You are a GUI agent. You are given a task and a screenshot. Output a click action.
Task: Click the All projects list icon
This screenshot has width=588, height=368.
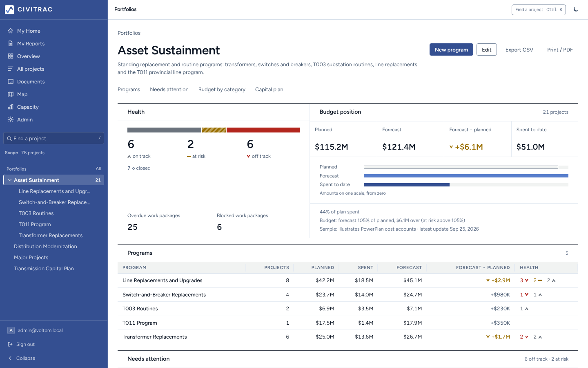pos(11,69)
